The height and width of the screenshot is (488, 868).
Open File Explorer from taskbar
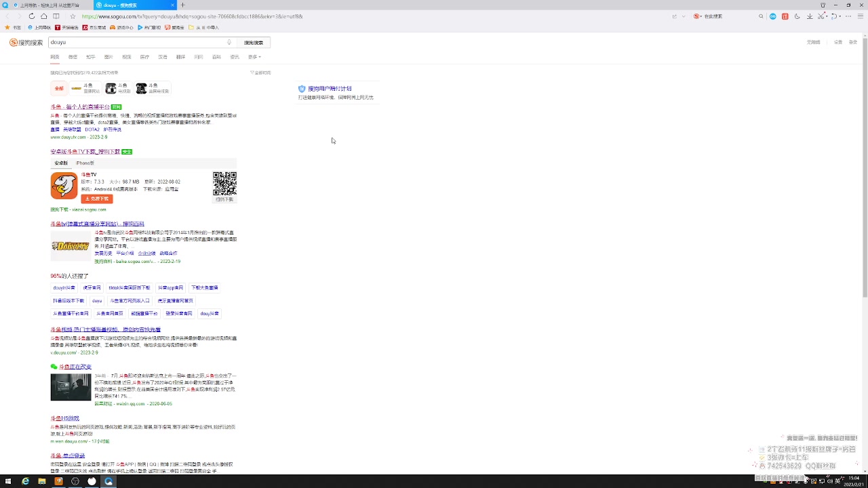tap(42, 481)
